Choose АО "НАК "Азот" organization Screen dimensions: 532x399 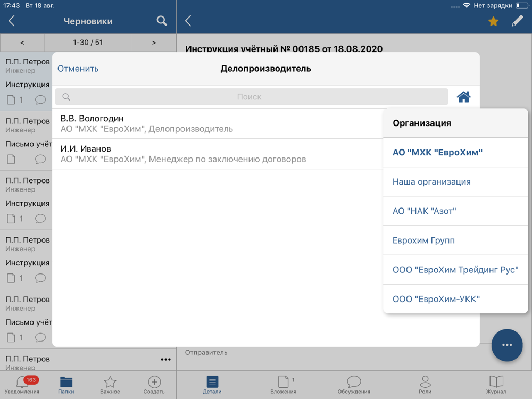(x=455, y=211)
